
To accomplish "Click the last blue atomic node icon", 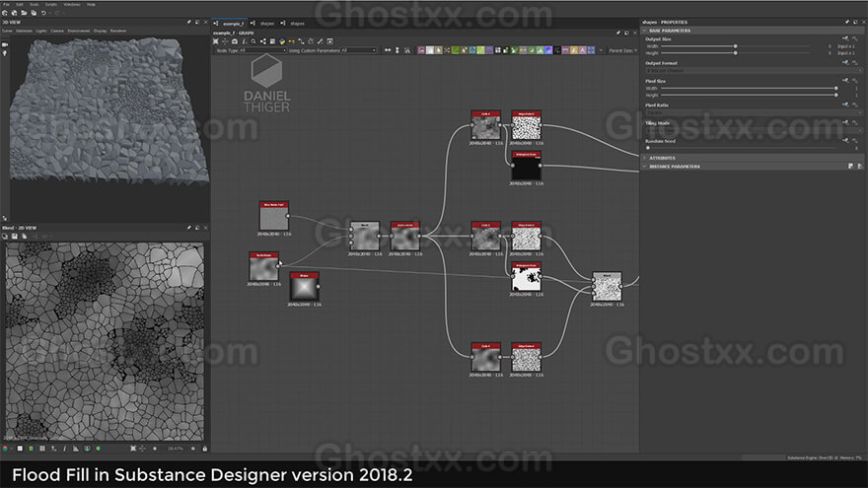I will 591,50.
